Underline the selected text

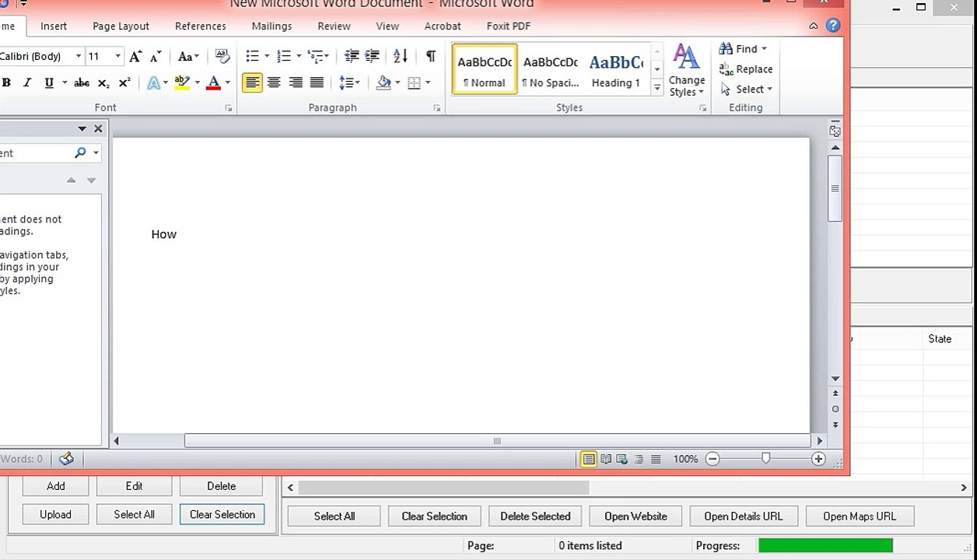[49, 82]
